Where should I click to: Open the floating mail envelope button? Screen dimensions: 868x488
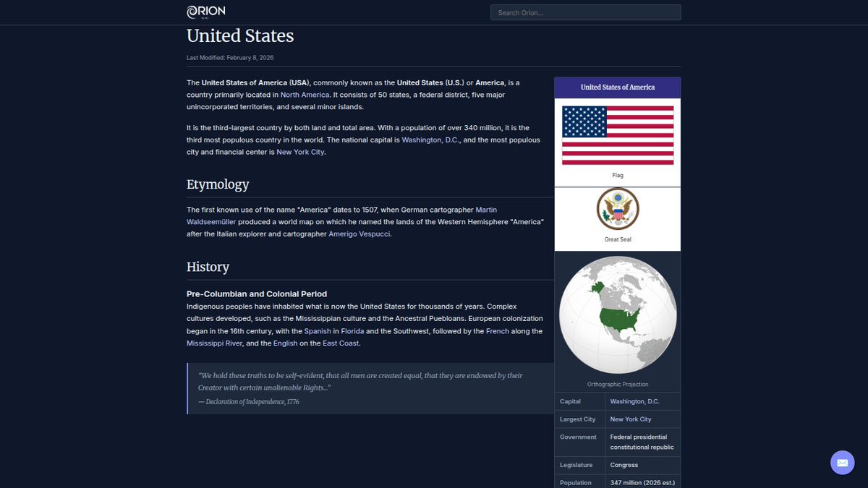coord(842,463)
